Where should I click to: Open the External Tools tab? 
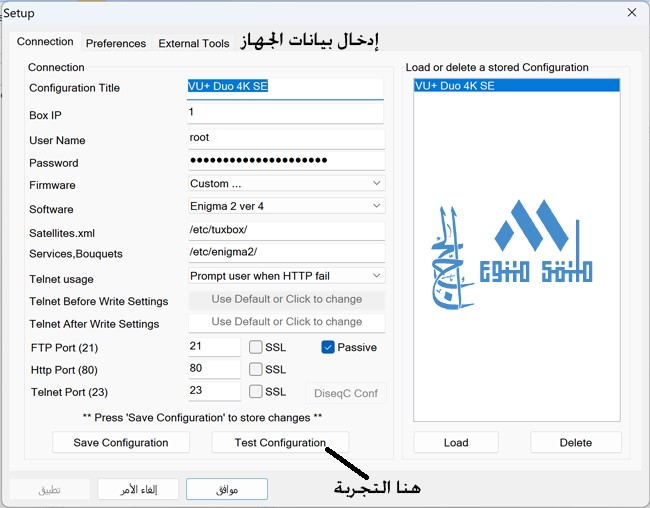[194, 43]
